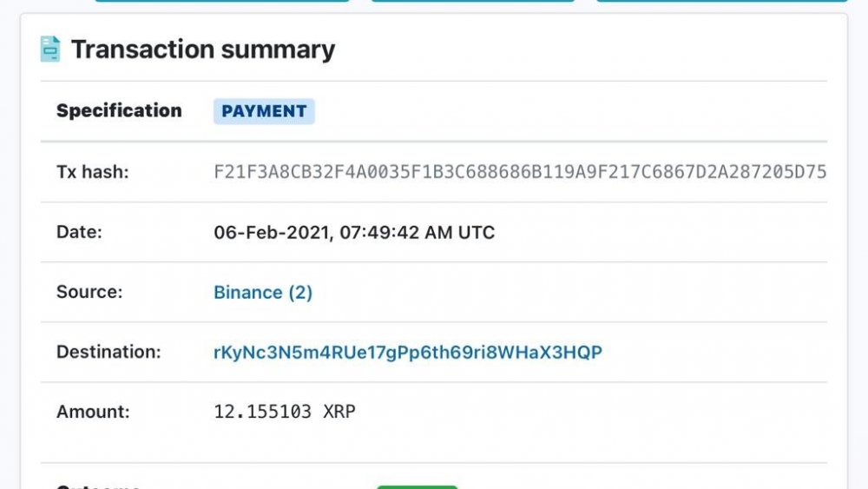Click the transaction hash starting with F21F3A8C
This screenshot has height=489, width=868.
[x=519, y=172]
